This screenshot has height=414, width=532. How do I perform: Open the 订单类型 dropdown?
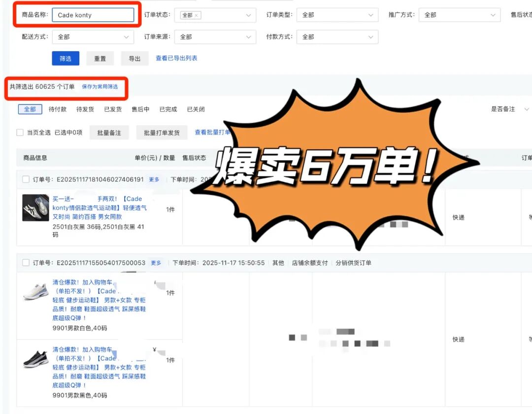click(337, 15)
